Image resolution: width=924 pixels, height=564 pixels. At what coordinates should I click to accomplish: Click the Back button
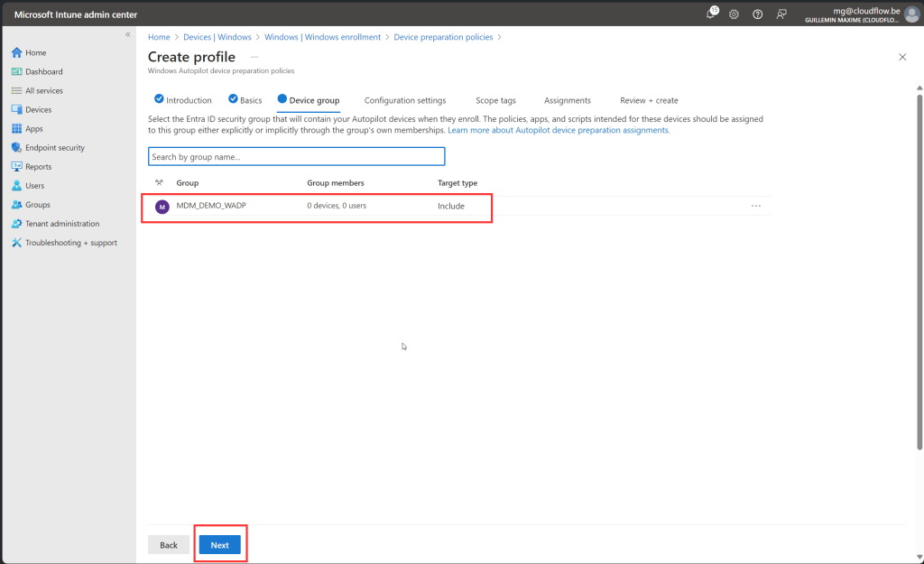click(169, 544)
